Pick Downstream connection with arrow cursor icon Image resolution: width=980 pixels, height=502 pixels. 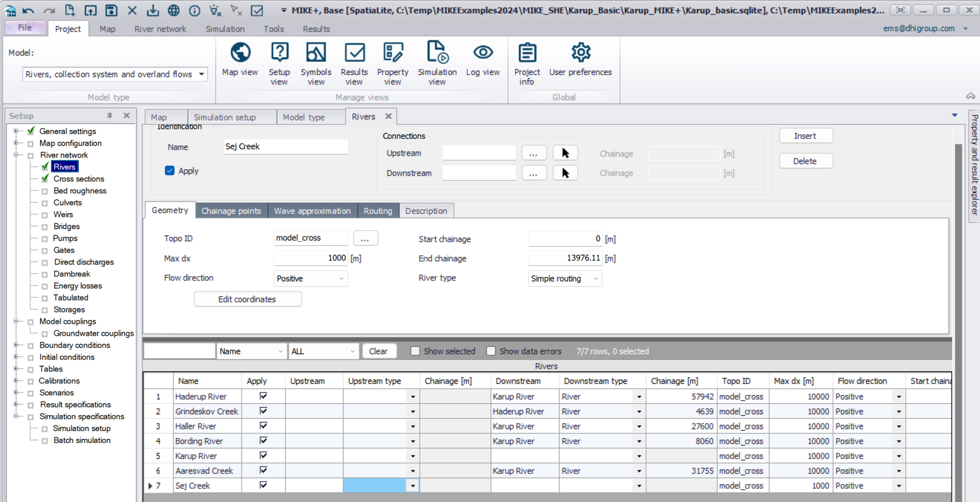click(565, 173)
